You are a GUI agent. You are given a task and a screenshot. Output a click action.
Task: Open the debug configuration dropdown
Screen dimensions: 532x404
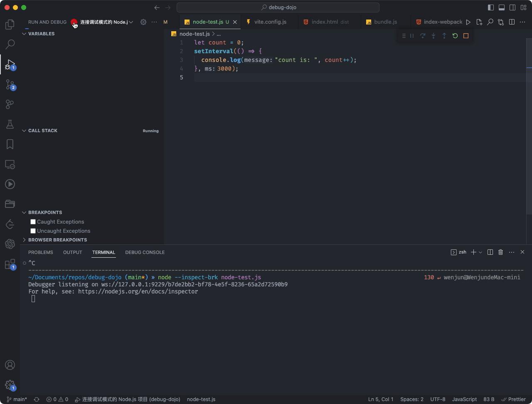(x=131, y=22)
